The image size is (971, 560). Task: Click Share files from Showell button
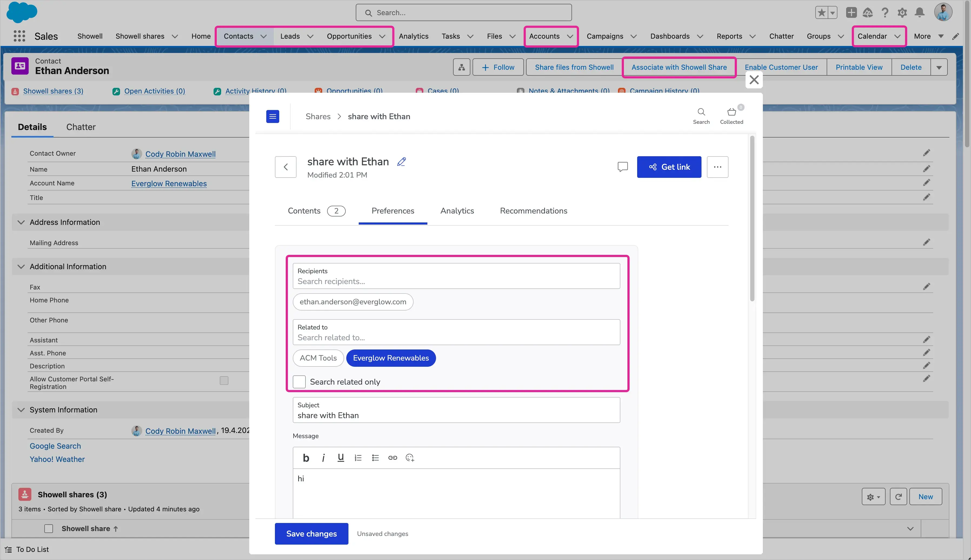574,67
